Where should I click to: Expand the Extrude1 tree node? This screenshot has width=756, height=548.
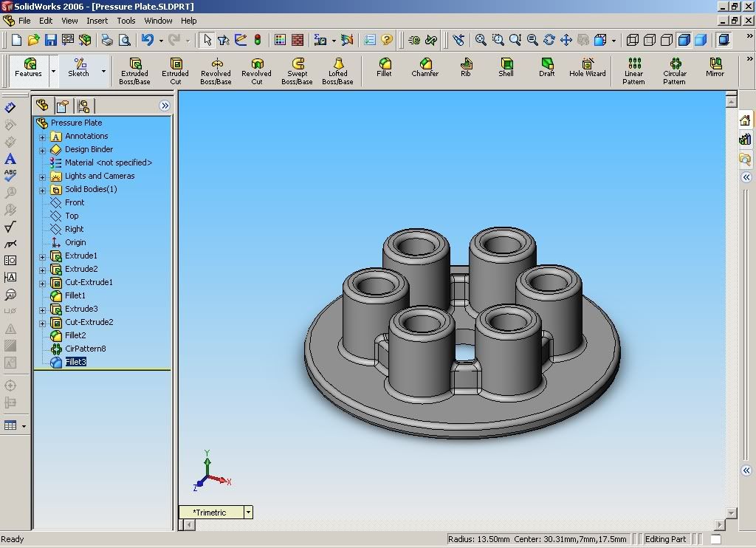42,256
